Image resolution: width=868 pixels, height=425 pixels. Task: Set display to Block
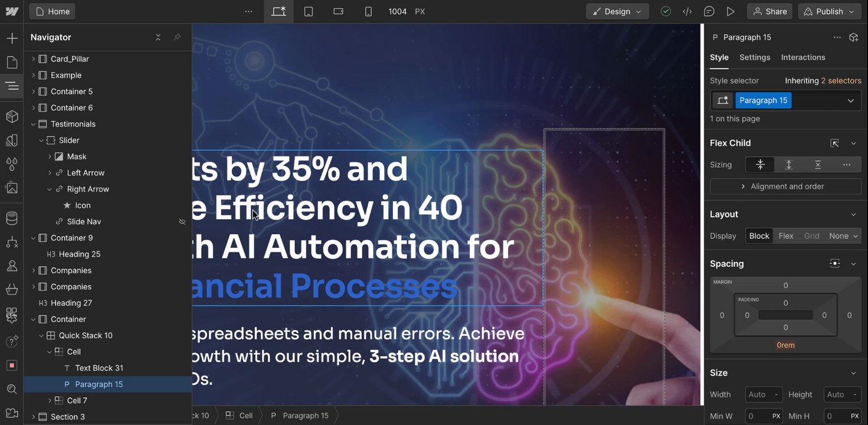759,236
